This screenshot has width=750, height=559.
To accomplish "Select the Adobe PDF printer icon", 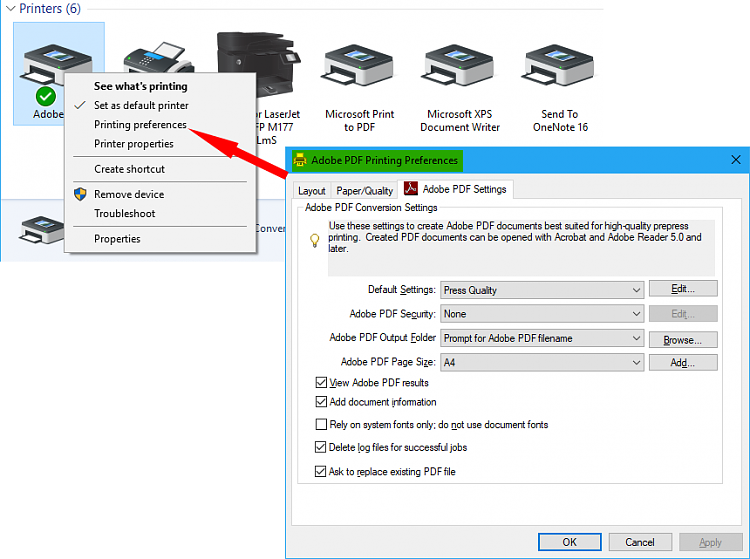I will pyautogui.click(x=57, y=65).
